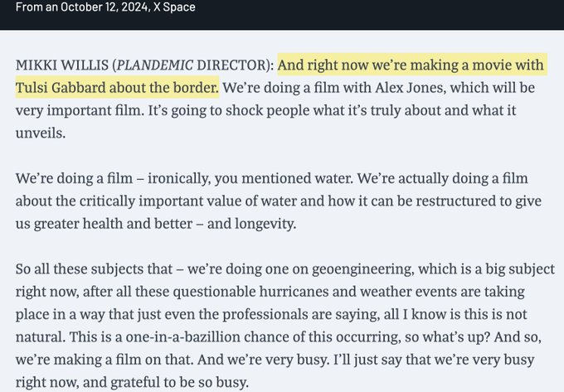The image size is (564, 392).
Task: Click the italic word 'PLANDEMIC'
Action: click(151, 65)
